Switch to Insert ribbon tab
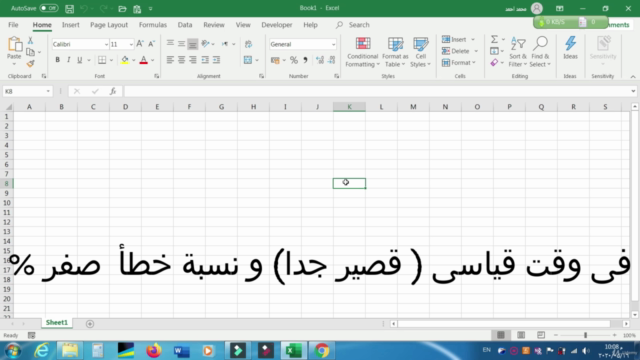The width and height of the screenshot is (640, 360). (x=71, y=25)
